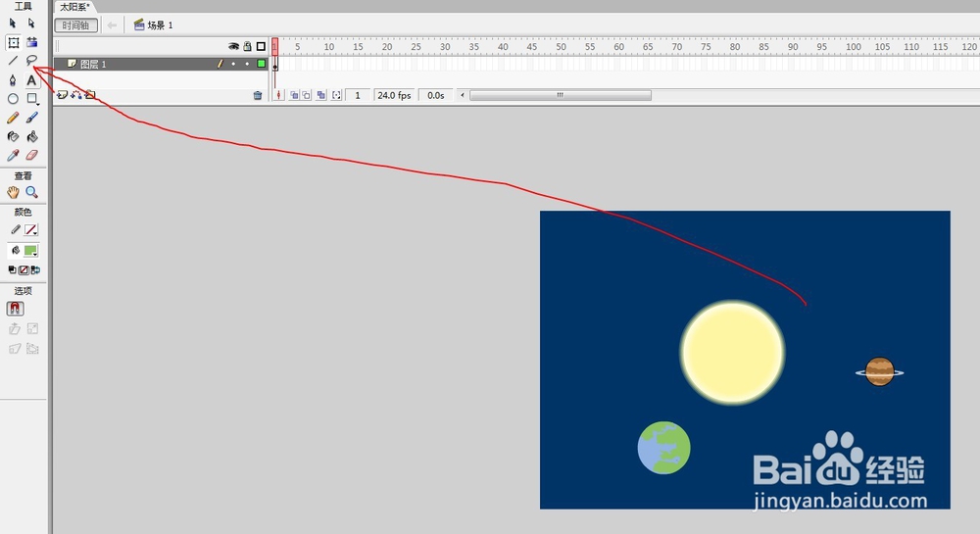
Task: Open the stroke color swatch
Action: 30,230
